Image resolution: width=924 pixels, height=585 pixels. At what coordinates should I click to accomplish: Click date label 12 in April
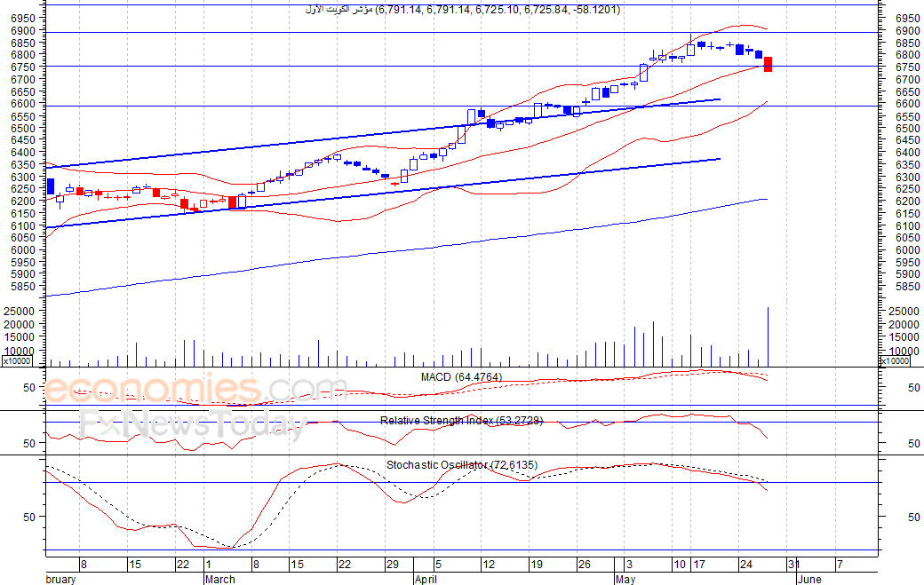coord(489,565)
